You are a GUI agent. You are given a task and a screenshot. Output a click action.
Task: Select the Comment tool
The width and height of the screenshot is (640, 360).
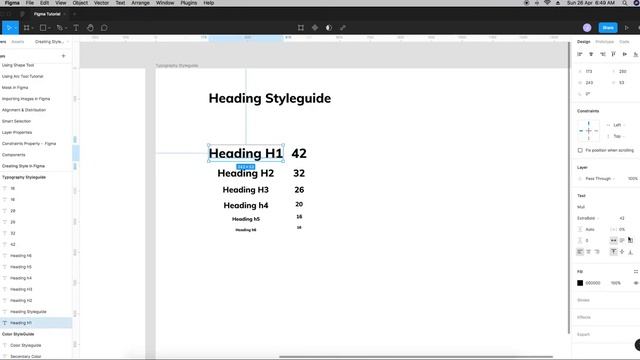click(104, 28)
